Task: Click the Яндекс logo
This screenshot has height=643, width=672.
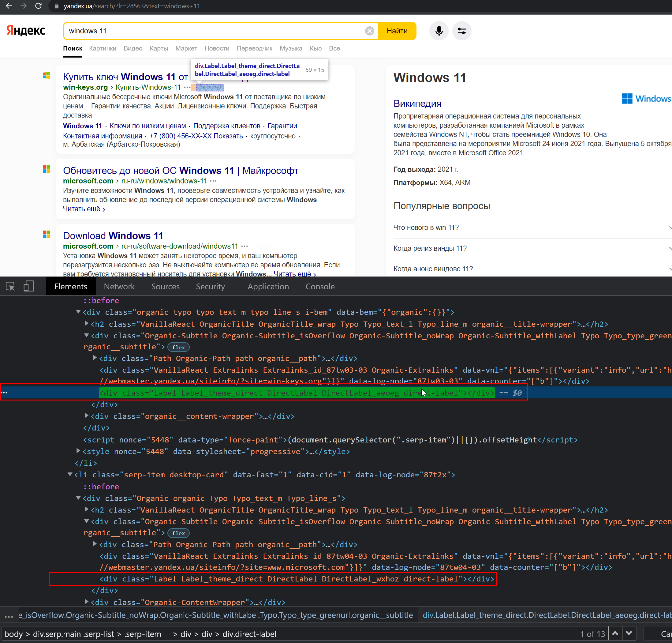Action: (25, 31)
